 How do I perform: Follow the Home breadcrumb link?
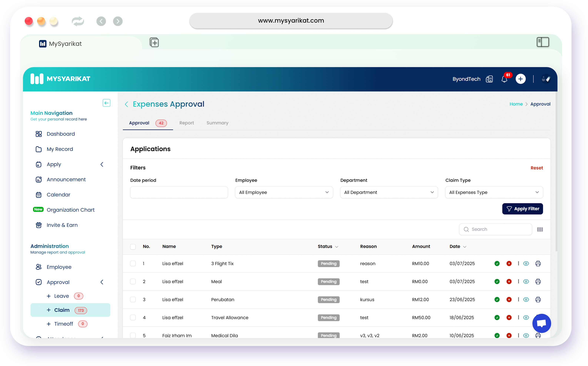pyautogui.click(x=516, y=104)
